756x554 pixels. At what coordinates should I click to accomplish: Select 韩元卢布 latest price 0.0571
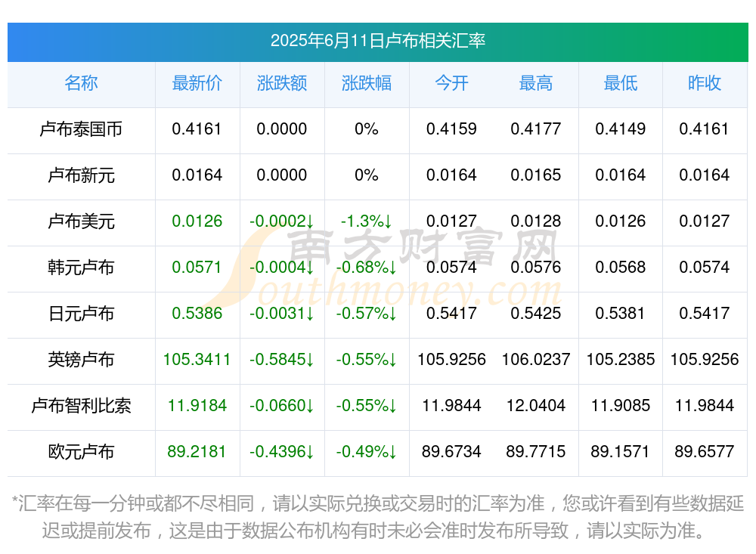click(x=197, y=267)
